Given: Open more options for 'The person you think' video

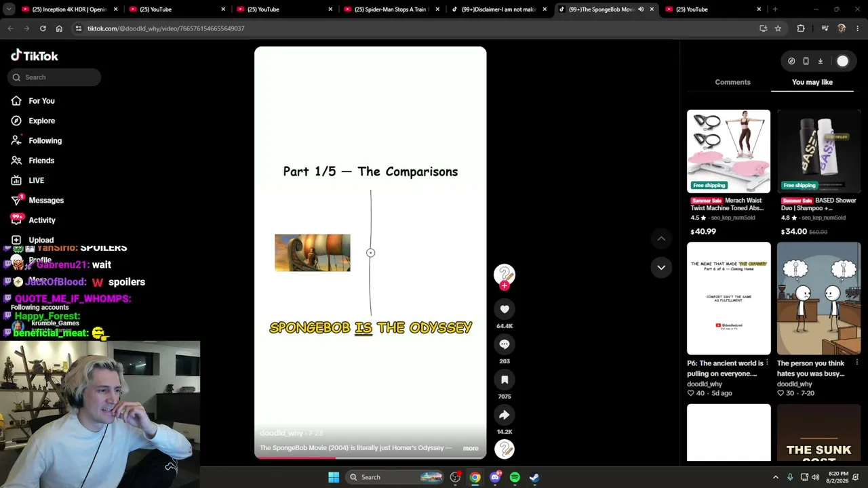Looking at the screenshot, I should click(857, 363).
